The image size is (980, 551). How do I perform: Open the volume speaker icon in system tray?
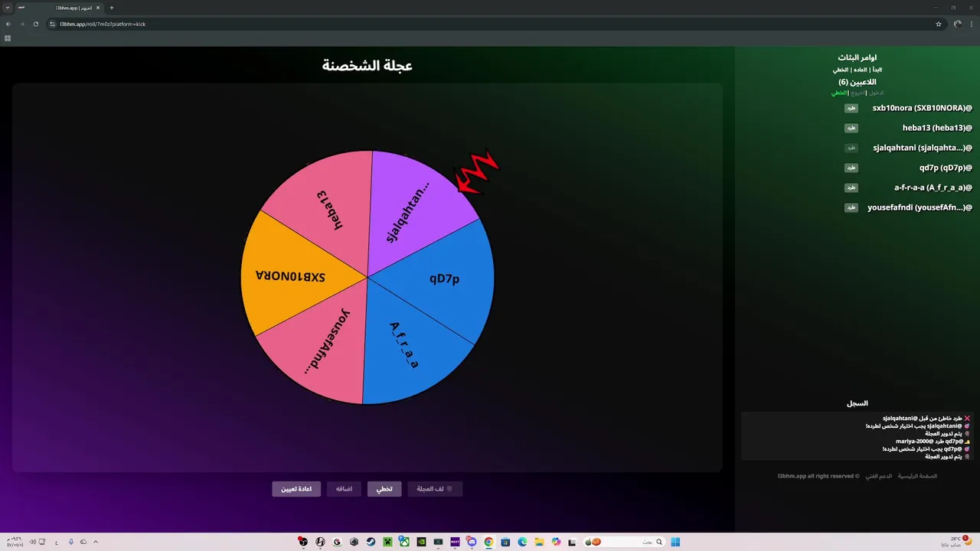click(32, 542)
